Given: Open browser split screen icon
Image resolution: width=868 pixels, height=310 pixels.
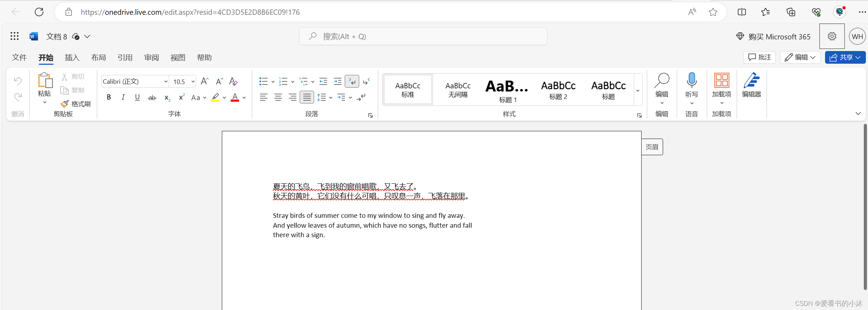Looking at the screenshot, I should (742, 12).
